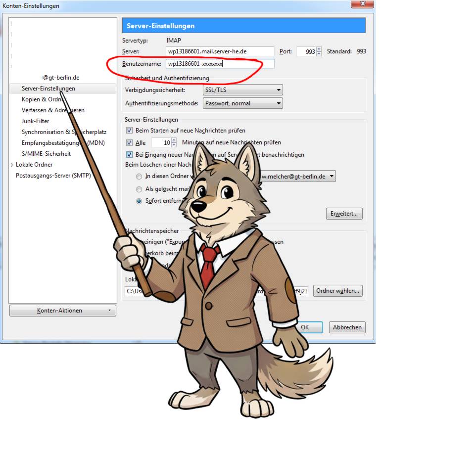
Task: Toggle 'Bei Eingang neuer Nachrichten' notification checkbox
Action: coord(130,155)
